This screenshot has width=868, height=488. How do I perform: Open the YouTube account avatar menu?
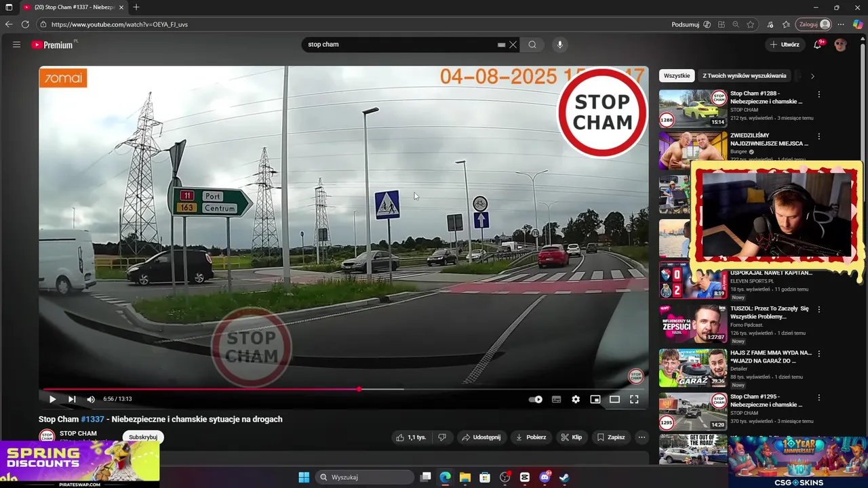tap(841, 45)
